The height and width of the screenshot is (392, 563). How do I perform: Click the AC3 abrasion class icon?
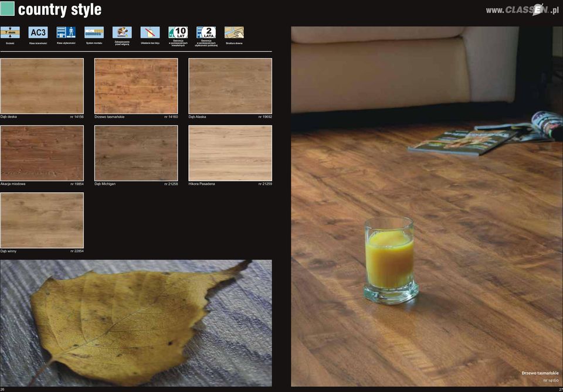tap(38, 32)
